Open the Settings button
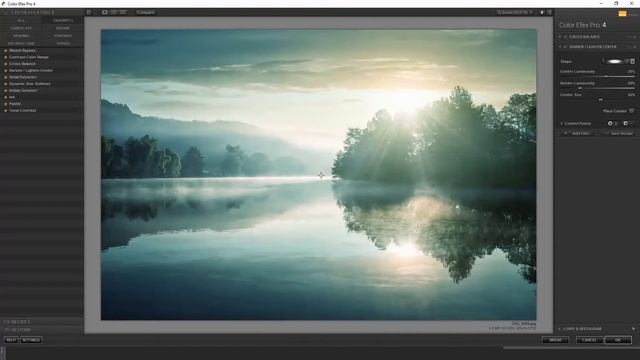The image size is (640, 360). [x=31, y=340]
